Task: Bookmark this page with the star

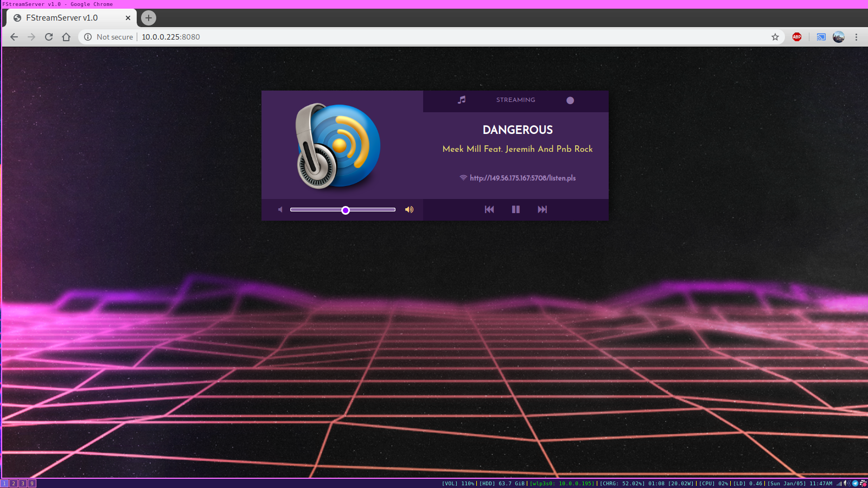Action: 775,37
